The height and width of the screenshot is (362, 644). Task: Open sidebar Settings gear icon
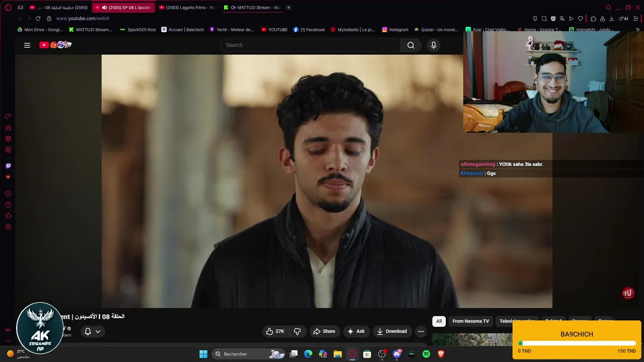coord(8,227)
